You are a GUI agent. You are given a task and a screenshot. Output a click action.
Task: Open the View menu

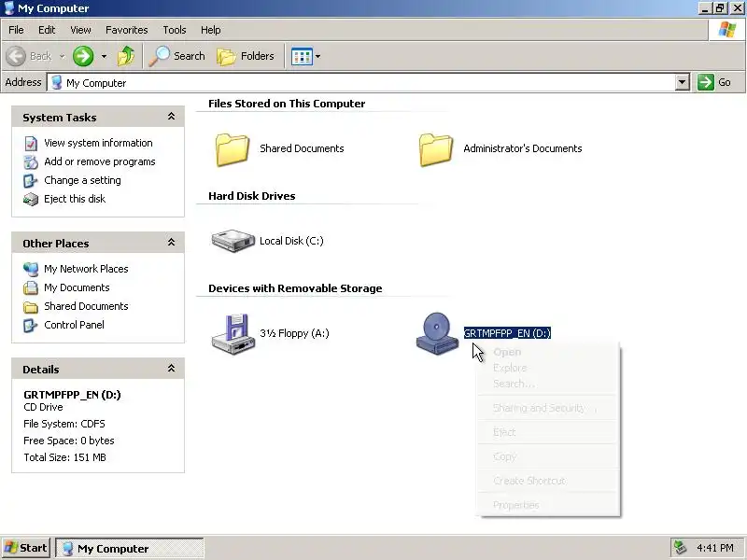click(80, 30)
